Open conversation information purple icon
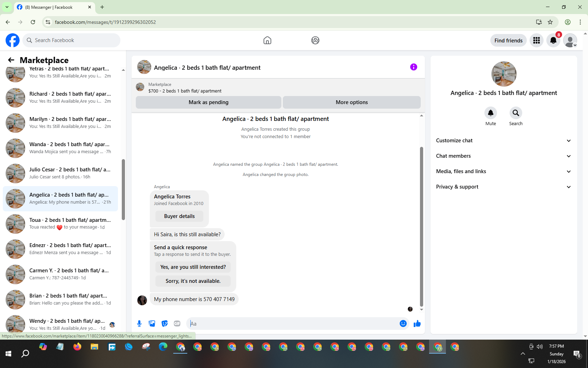The image size is (588, 368). (414, 67)
